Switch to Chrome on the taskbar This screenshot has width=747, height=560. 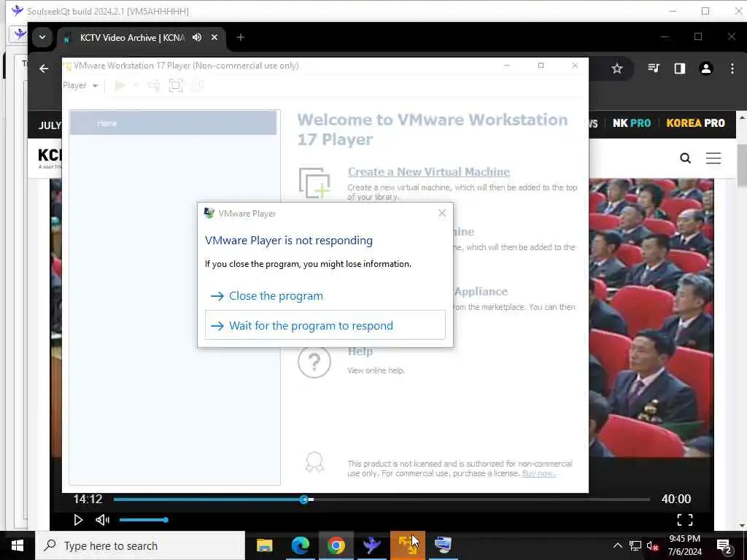point(336,545)
